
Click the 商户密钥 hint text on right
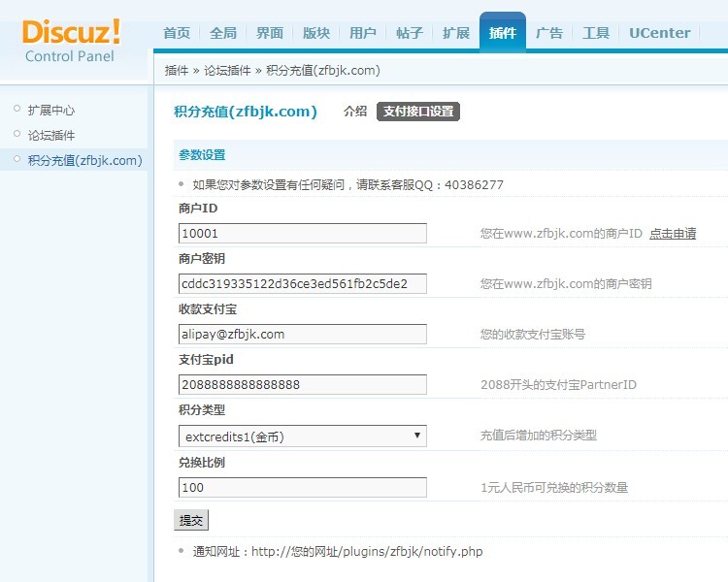(x=566, y=283)
